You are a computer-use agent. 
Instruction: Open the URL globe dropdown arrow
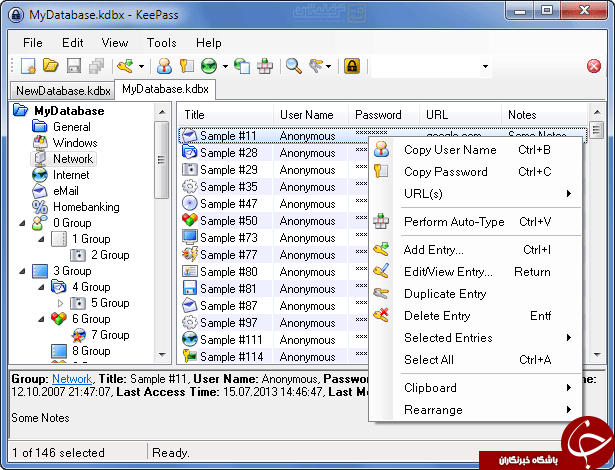225,66
